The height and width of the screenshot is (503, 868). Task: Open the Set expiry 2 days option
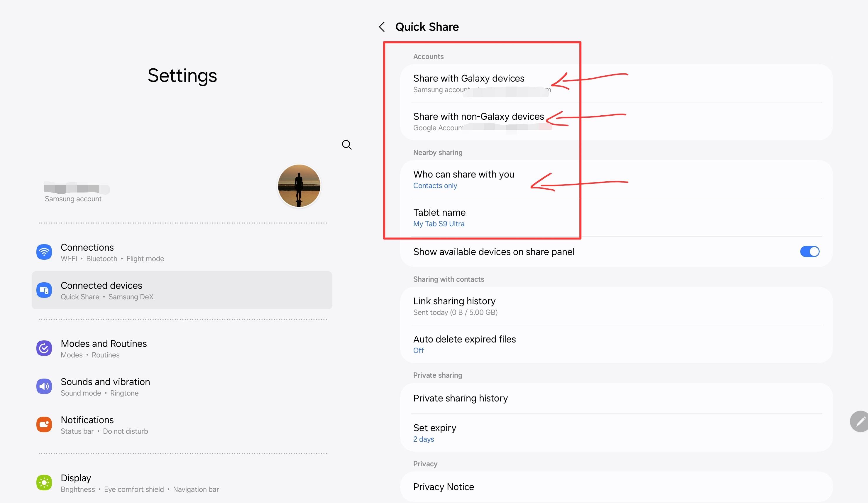coord(435,433)
